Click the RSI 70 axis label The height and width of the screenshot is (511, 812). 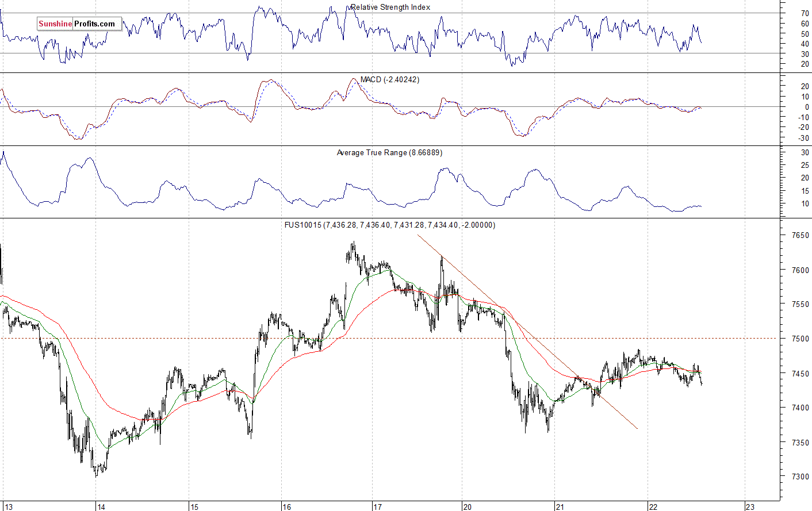click(805, 13)
